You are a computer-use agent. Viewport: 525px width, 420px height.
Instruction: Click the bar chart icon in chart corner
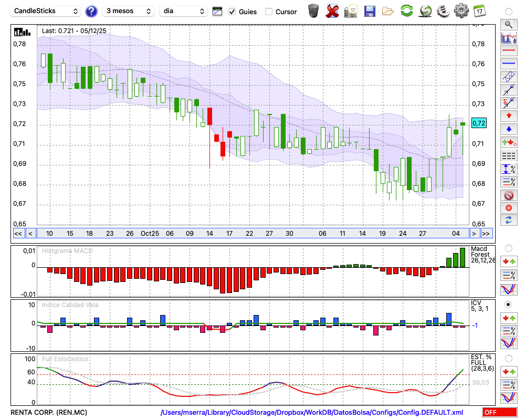(22, 32)
